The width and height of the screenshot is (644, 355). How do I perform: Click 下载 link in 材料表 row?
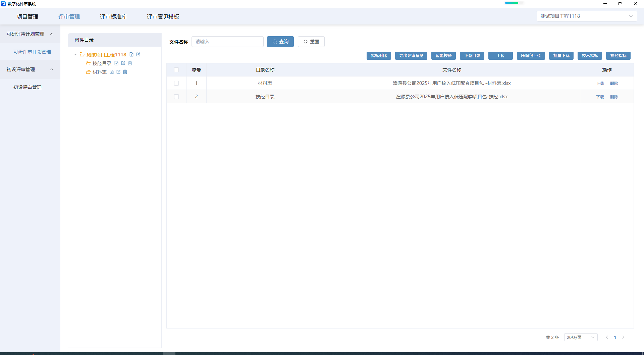click(600, 84)
